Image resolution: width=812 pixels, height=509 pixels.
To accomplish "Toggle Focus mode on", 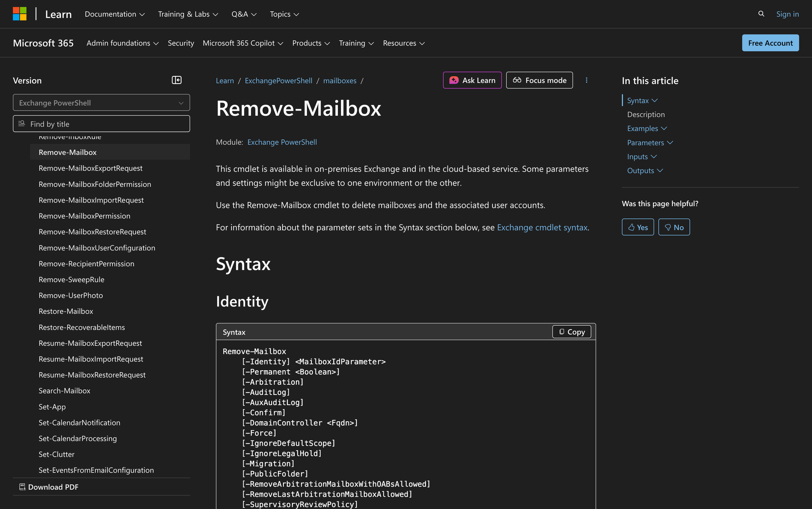I will 539,80.
